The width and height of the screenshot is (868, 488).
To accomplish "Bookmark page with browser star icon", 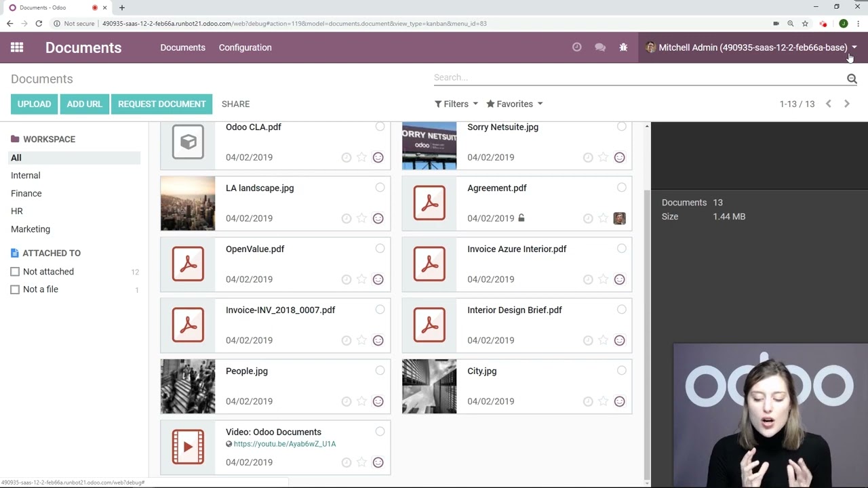I will click(x=805, y=23).
